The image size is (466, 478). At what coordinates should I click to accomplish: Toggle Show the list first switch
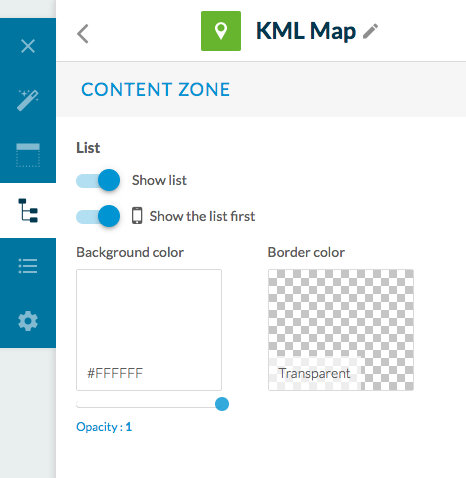[x=98, y=216]
